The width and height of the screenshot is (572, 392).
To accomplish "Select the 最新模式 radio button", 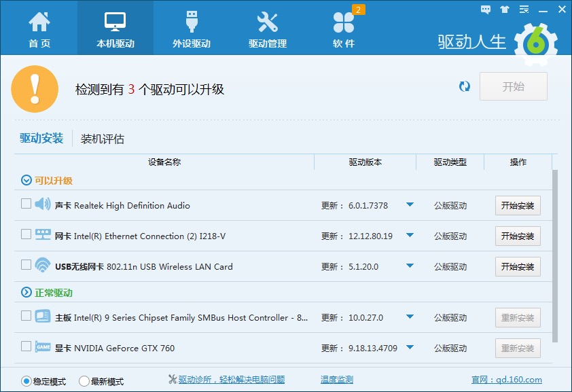I will [84, 381].
